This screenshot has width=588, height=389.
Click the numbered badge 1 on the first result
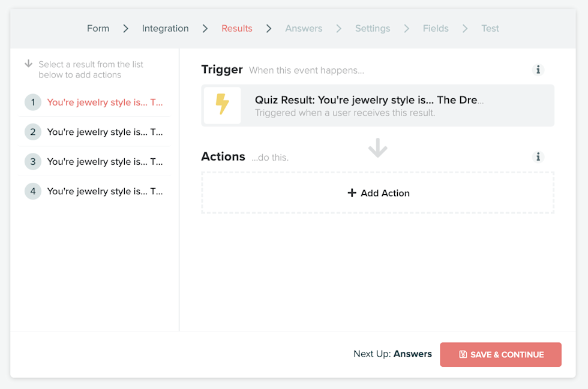click(x=33, y=102)
